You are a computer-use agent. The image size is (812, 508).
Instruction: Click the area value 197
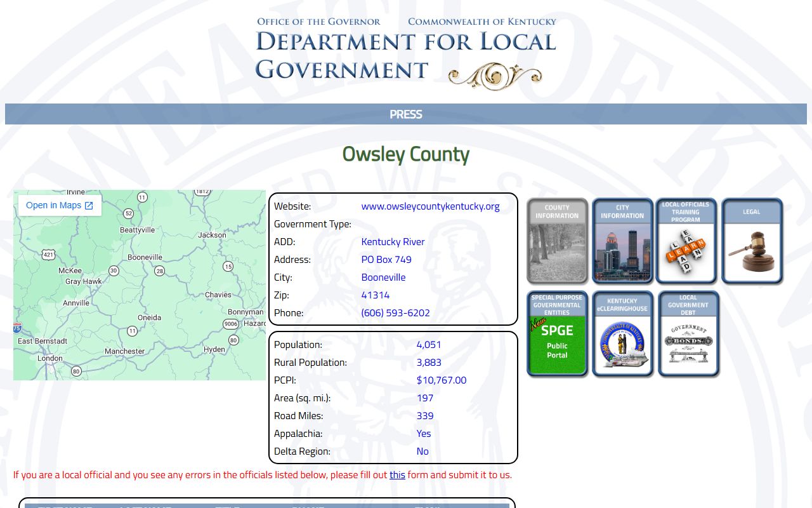pyautogui.click(x=425, y=398)
